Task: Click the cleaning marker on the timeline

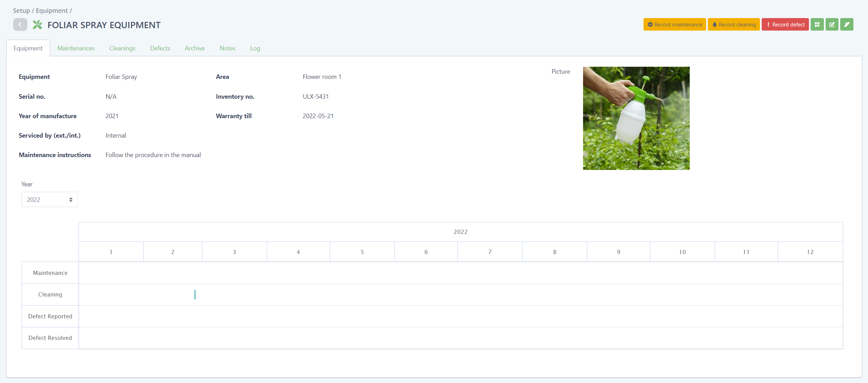Action: [195, 295]
